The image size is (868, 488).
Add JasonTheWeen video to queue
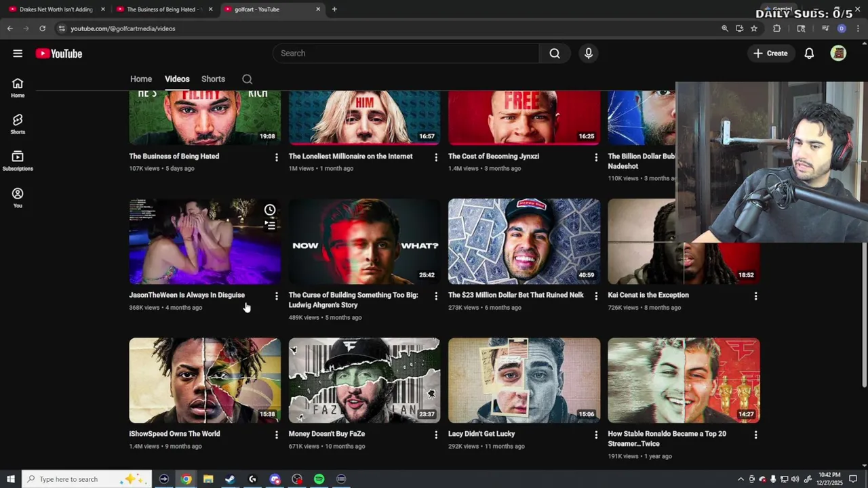pyautogui.click(x=270, y=225)
